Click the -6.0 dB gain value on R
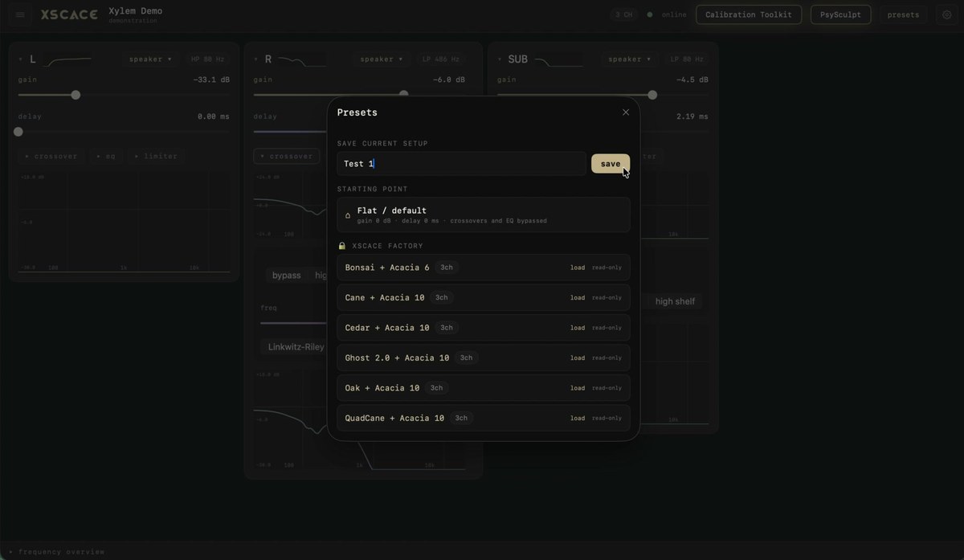 tap(449, 80)
